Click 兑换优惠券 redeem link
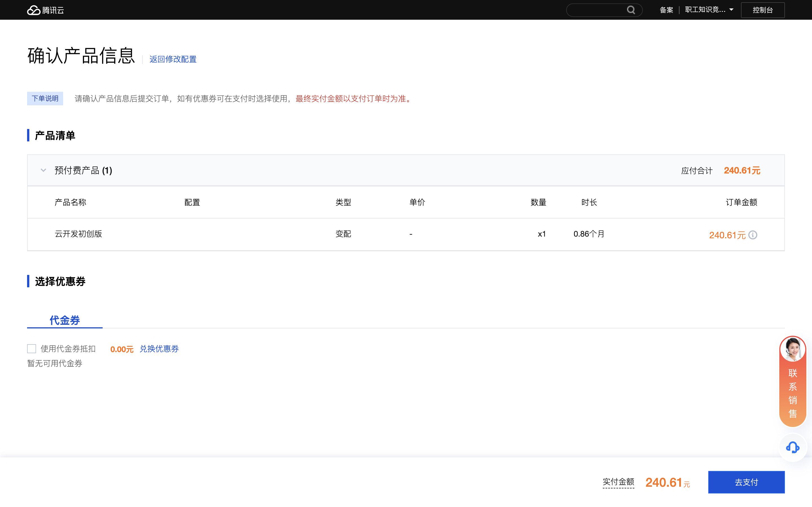This screenshot has width=812, height=507. [159, 349]
